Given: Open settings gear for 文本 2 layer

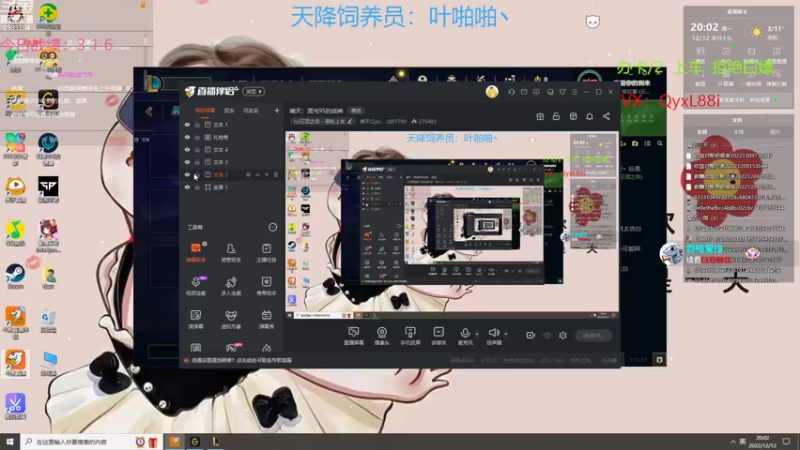Looking at the screenshot, I should 248,174.
